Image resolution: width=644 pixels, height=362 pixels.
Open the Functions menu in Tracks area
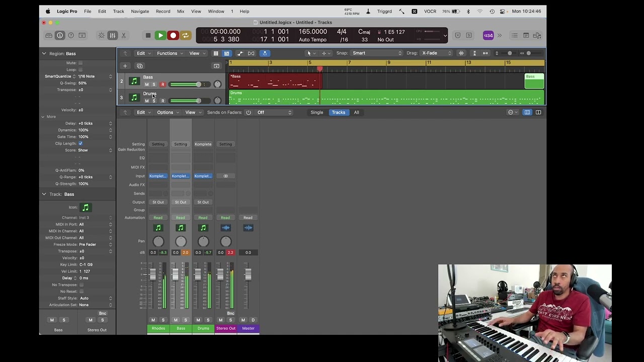click(x=170, y=53)
